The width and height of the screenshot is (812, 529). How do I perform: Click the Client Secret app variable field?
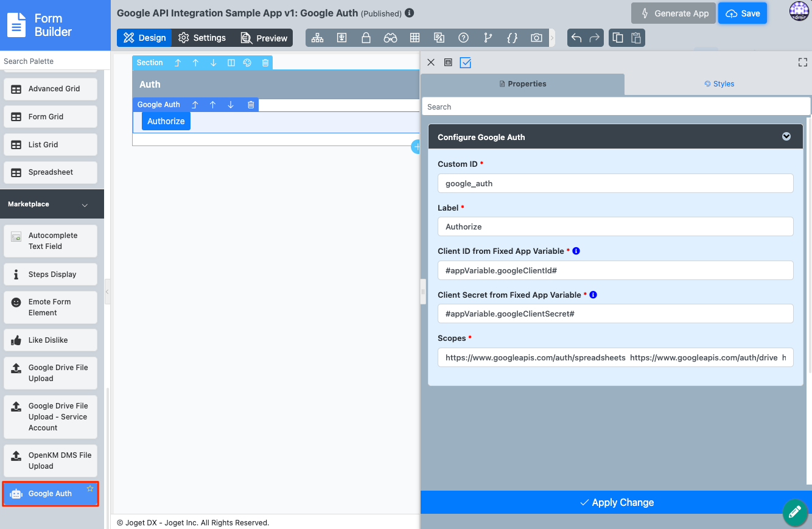click(615, 314)
